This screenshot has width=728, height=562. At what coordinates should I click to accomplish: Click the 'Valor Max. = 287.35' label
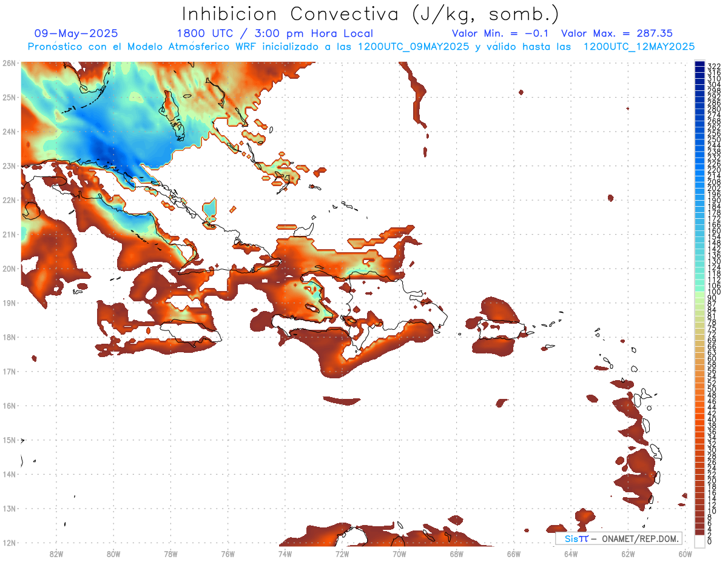pos(617,34)
